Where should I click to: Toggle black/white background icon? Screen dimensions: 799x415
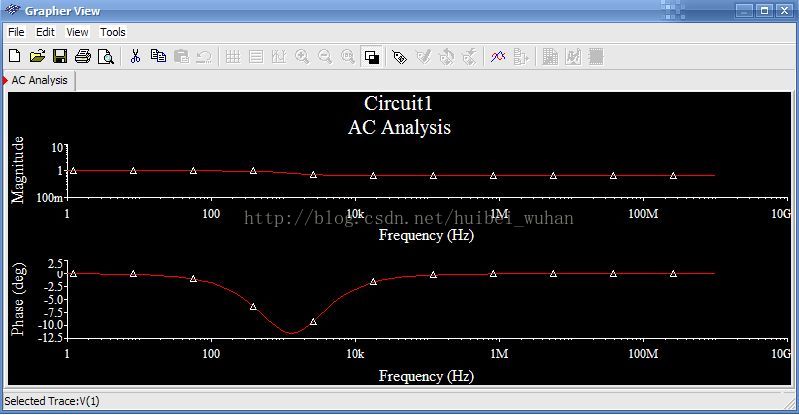pos(371,57)
